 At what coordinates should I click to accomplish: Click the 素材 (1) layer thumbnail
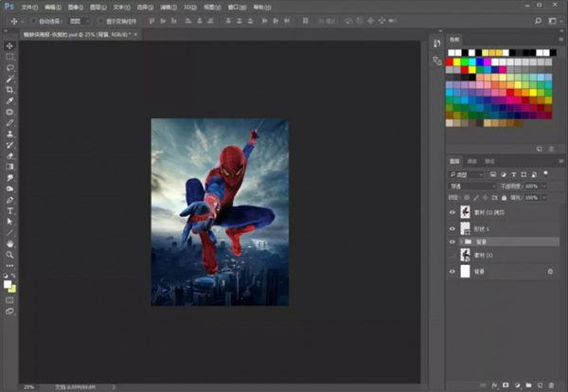tap(466, 256)
